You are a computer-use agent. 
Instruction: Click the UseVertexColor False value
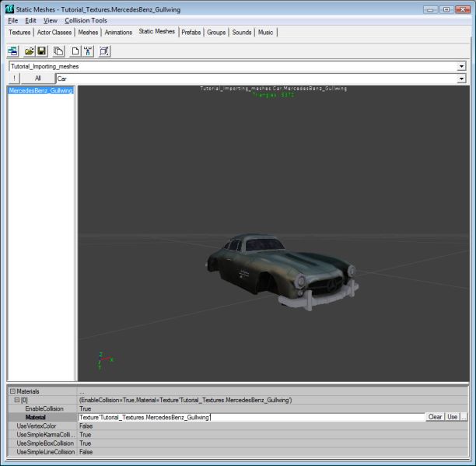coord(86,426)
